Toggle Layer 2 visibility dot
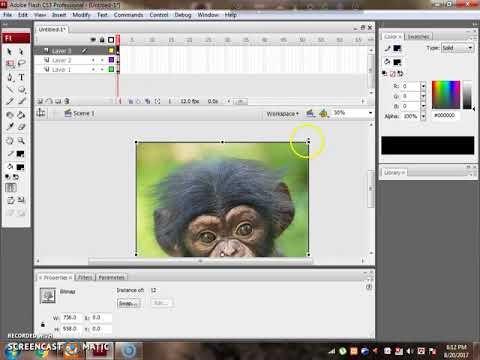 coord(93,60)
